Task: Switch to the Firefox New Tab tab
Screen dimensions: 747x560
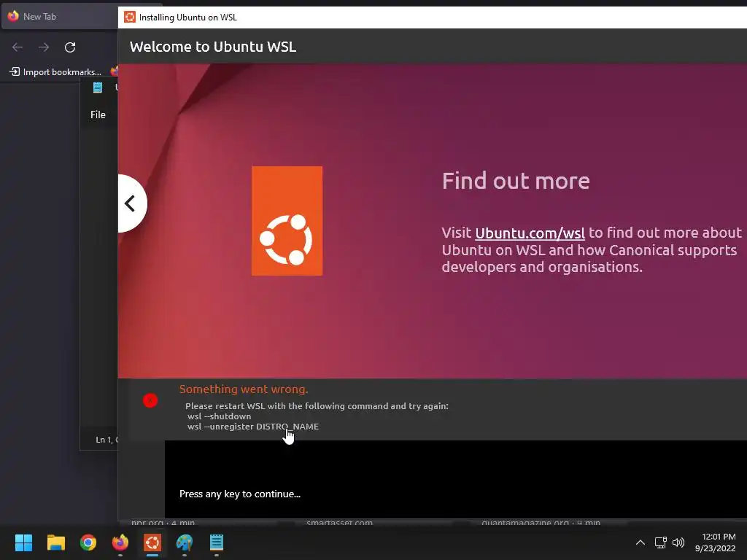Action: [59, 17]
